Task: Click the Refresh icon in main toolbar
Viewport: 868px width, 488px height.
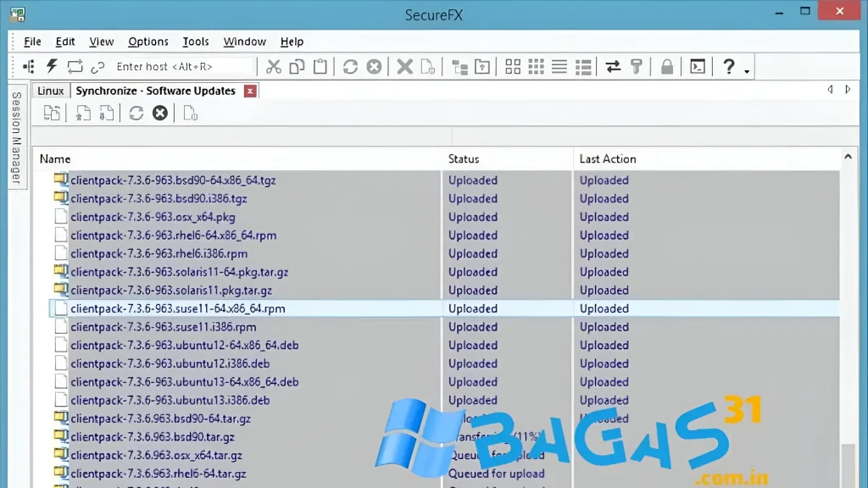Action: [350, 67]
